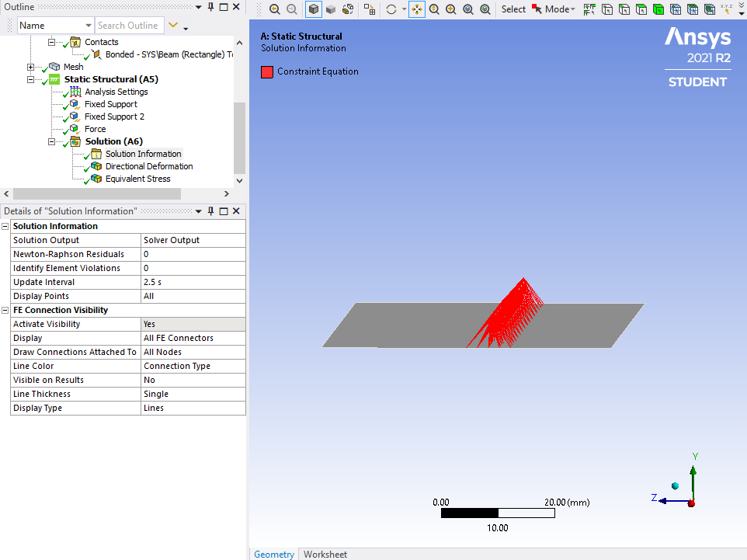Select the Equivalent Stress result icon
This screenshot has height=560, width=747.
(x=97, y=179)
